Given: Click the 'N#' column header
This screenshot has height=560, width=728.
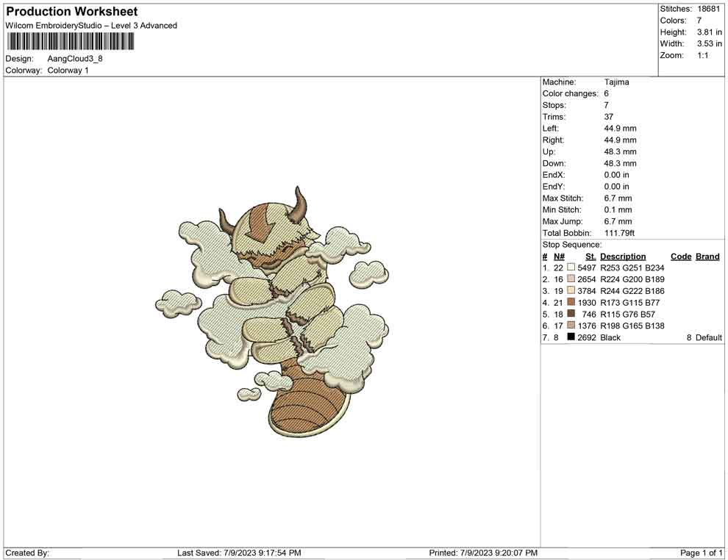Looking at the screenshot, I should point(559,256).
